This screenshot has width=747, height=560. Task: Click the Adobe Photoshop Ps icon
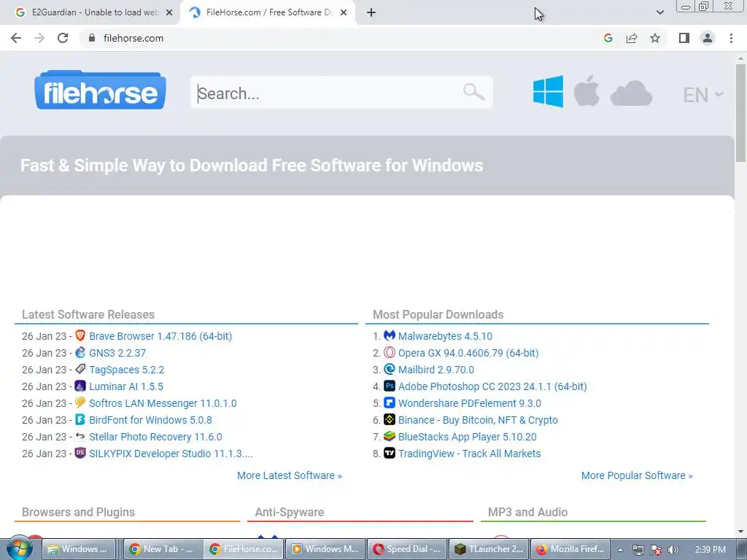click(x=390, y=386)
